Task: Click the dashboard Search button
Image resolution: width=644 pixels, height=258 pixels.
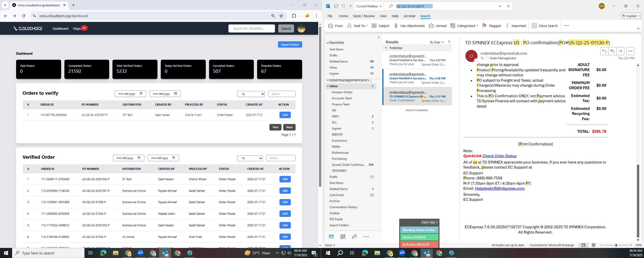Action: coord(286,28)
